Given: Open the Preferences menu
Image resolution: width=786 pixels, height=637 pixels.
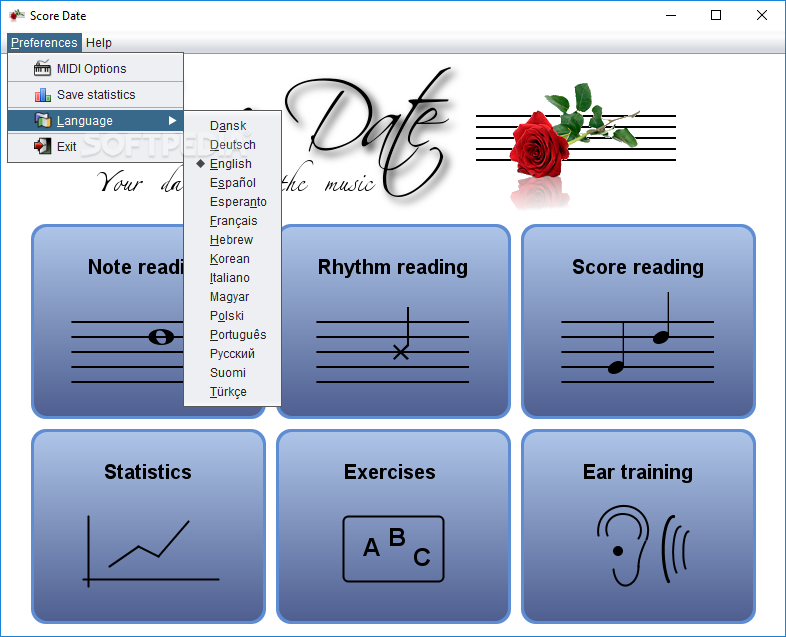Looking at the screenshot, I should 44,43.
